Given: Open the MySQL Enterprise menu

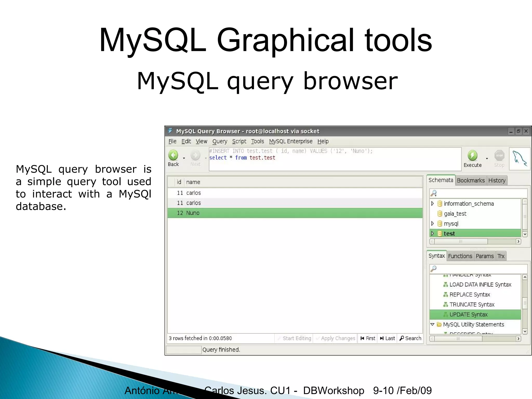Looking at the screenshot, I should click(x=291, y=141).
